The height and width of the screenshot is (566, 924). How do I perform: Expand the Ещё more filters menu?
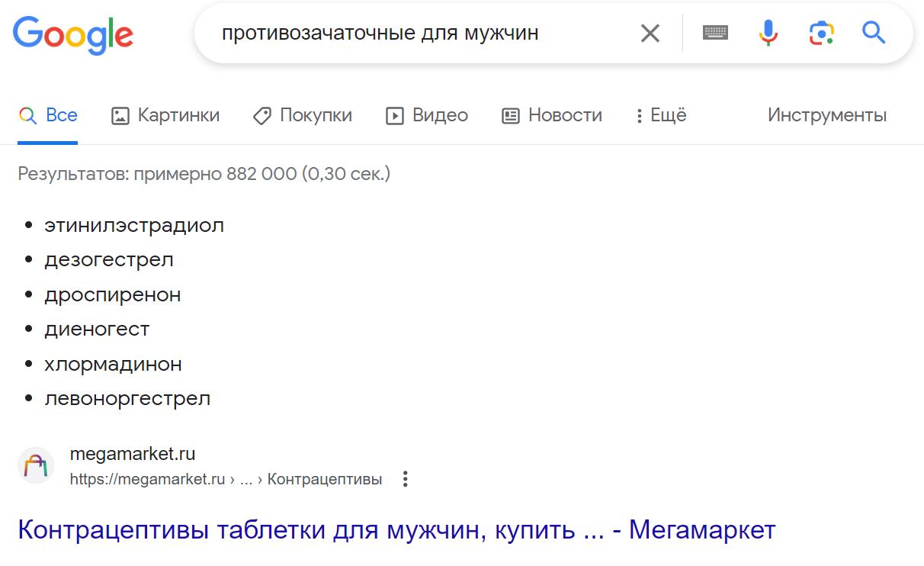click(661, 115)
